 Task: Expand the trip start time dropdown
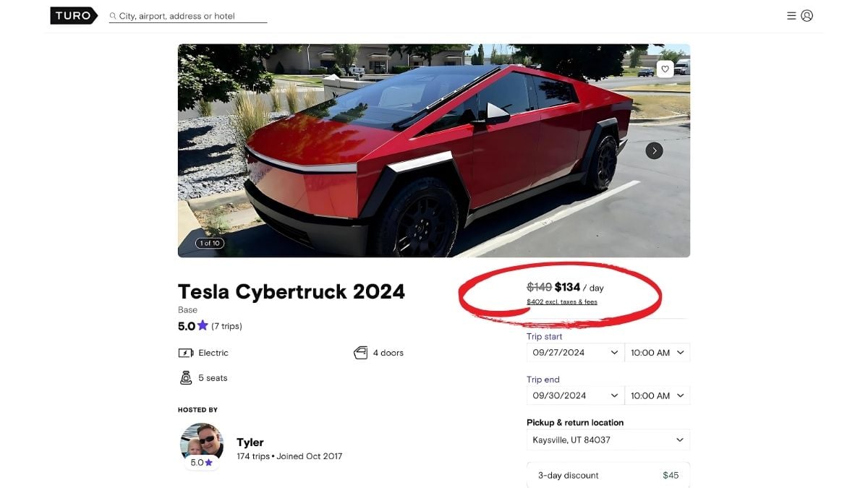pos(658,353)
